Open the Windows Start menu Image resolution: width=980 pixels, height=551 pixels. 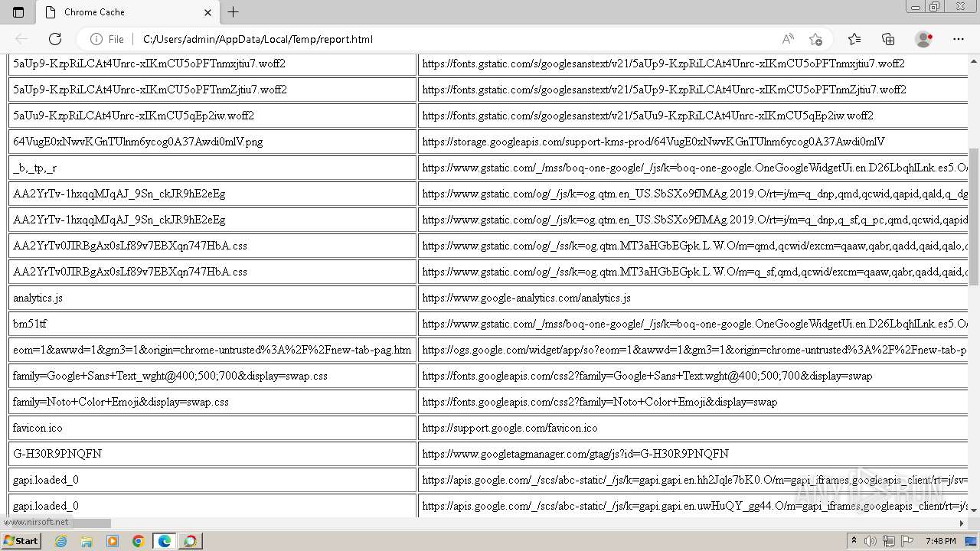[x=21, y=541]
